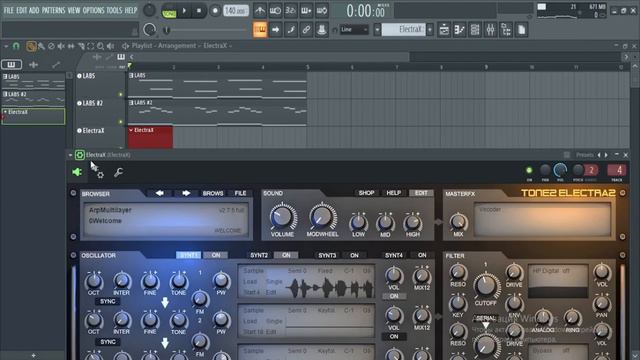640x360 pixels.
Task: Open the Line snap dropdown
Action: (354, 30)
